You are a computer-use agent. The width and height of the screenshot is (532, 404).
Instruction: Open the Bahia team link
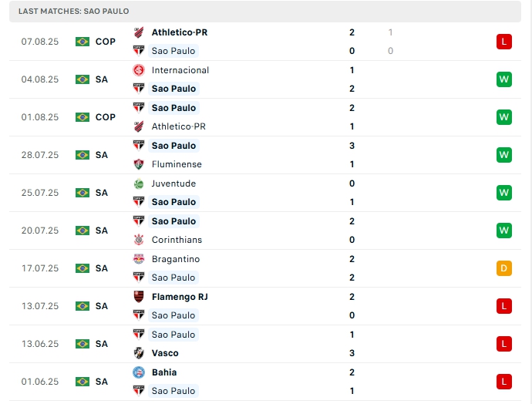click(x=164, y=372)
